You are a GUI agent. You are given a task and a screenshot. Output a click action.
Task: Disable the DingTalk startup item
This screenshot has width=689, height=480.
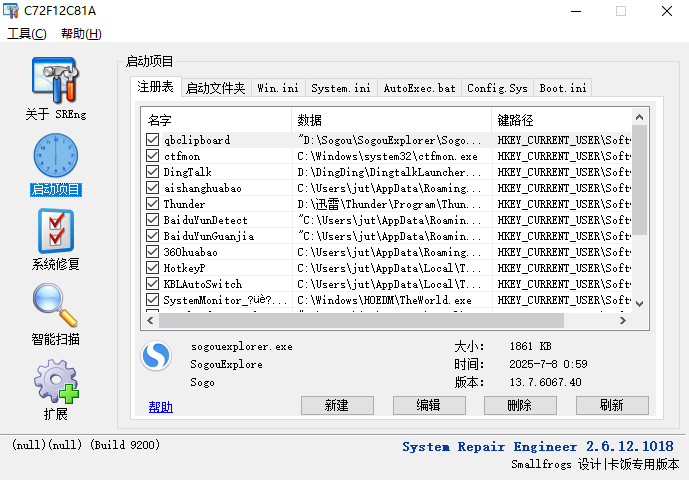tap(152, 172)
